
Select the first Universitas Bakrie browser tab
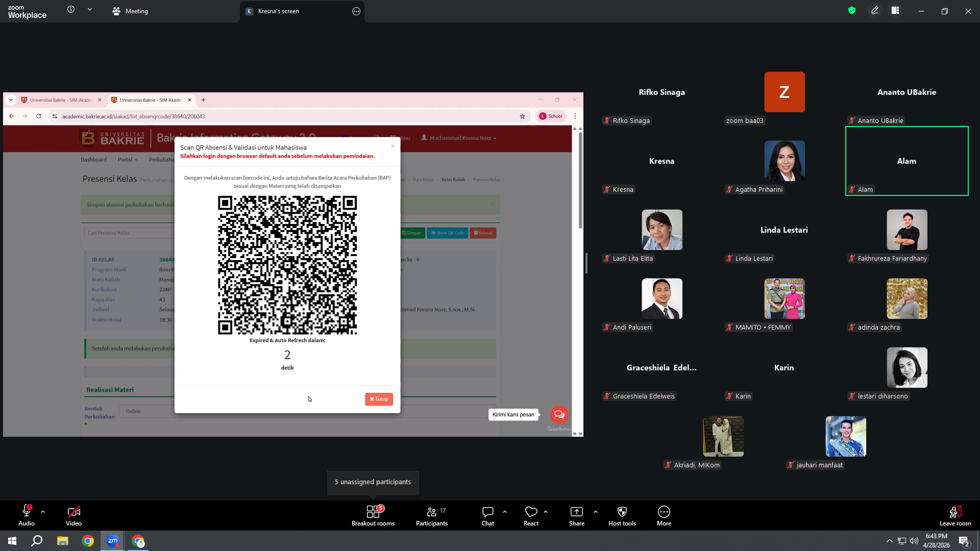(61, 100)
